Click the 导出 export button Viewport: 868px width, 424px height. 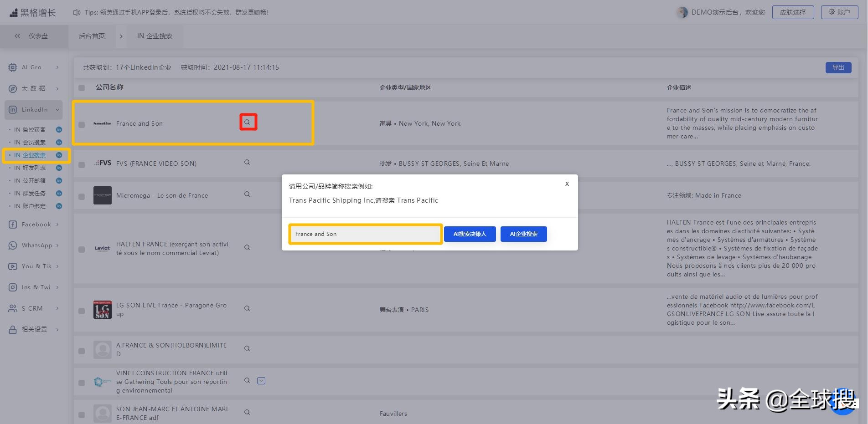838,67
